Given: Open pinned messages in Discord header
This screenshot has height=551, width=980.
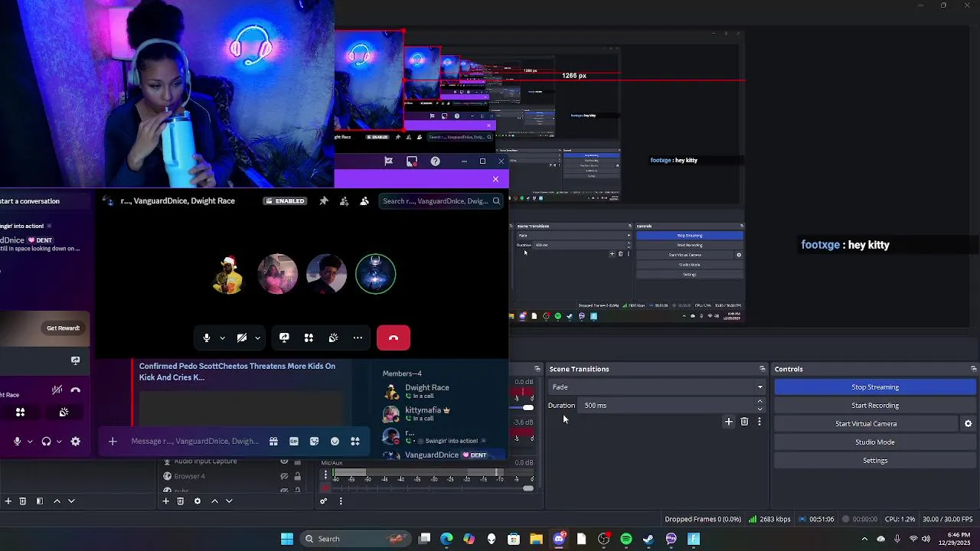Looking at the screenshot, I should [324, 201].
